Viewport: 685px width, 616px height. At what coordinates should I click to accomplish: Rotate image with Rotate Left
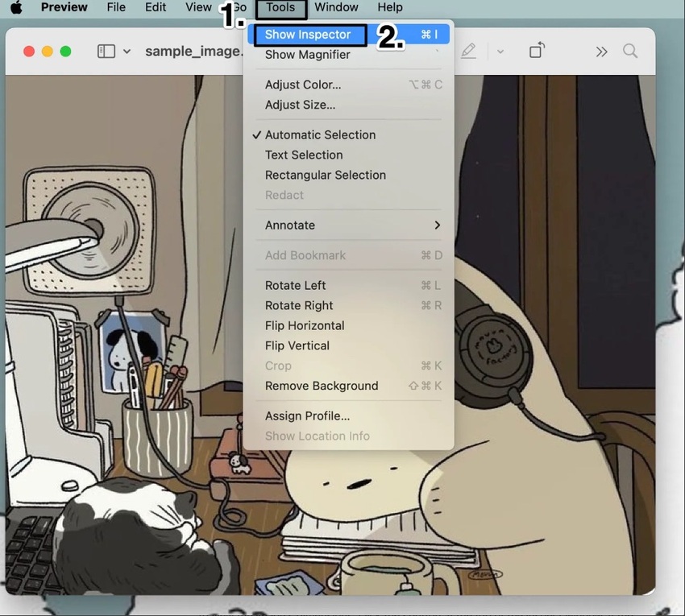tap(349, 286)
